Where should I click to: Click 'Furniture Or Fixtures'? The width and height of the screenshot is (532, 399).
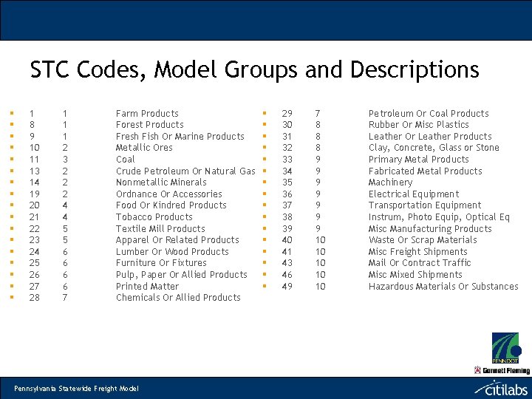[161, 263]
